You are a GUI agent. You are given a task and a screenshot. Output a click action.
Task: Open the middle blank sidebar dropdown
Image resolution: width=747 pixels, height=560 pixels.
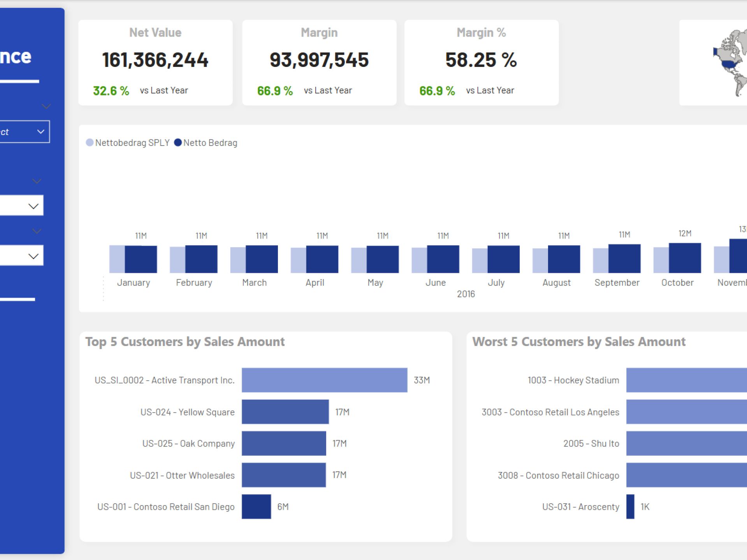click(x=21, y=205)
